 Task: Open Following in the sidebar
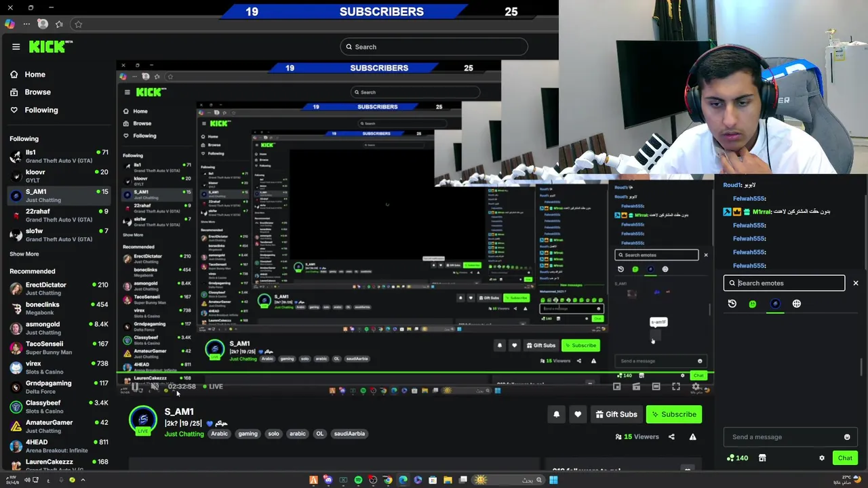click(x=34, y=110)
